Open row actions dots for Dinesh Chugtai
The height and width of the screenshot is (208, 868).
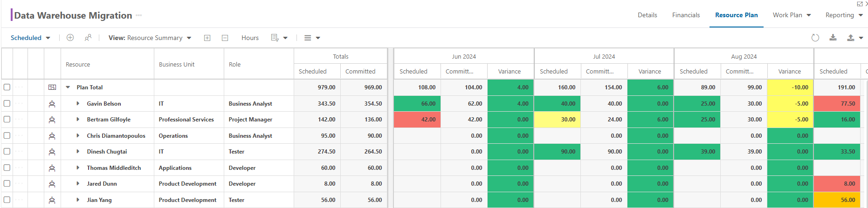pyautogui.click(x=19, y=151)
